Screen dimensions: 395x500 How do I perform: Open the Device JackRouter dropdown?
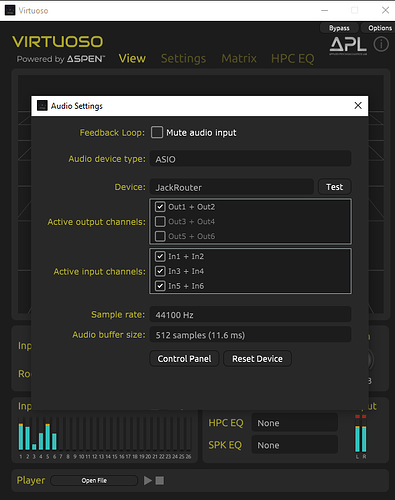pos(232,187)
